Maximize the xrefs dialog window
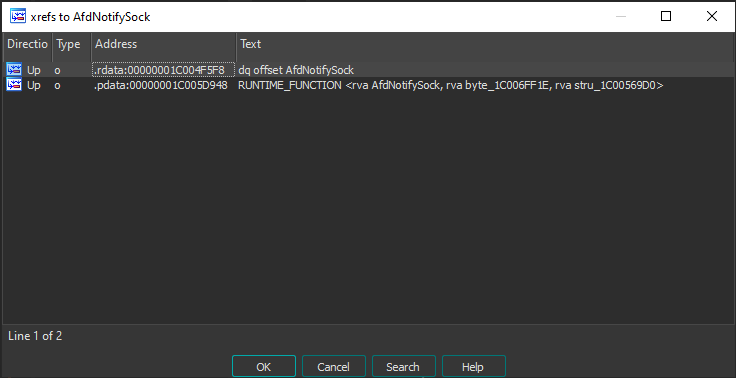The image size is (736, 378). pos(666,16)
